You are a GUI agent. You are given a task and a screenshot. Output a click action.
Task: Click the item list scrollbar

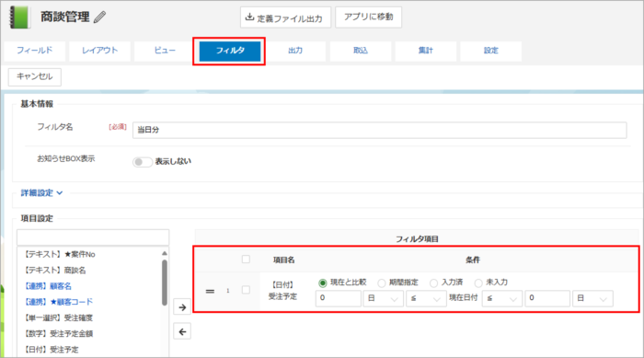pyautogui.click(x=165, y=283)
